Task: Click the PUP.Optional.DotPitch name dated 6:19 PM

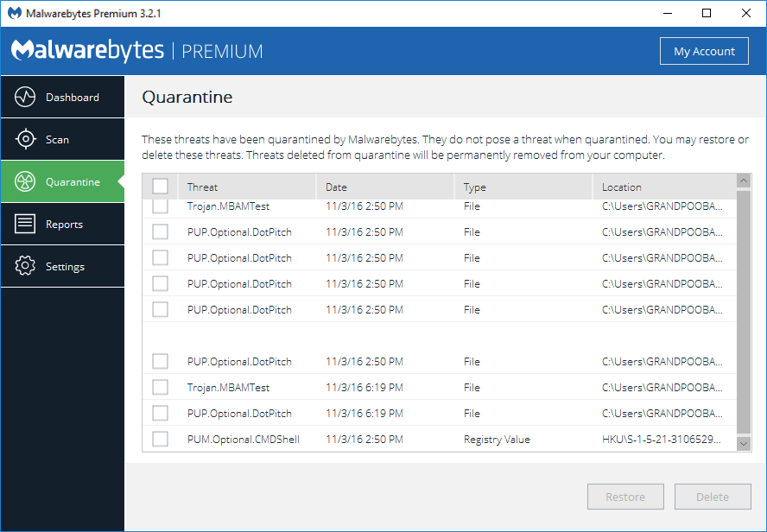Action: (239, 413)
